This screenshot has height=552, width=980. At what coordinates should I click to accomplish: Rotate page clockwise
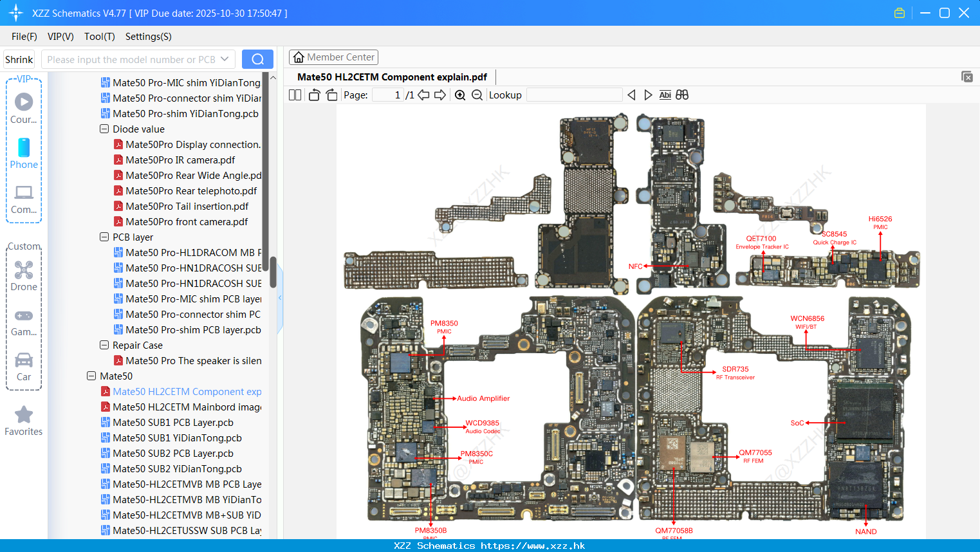331,95
